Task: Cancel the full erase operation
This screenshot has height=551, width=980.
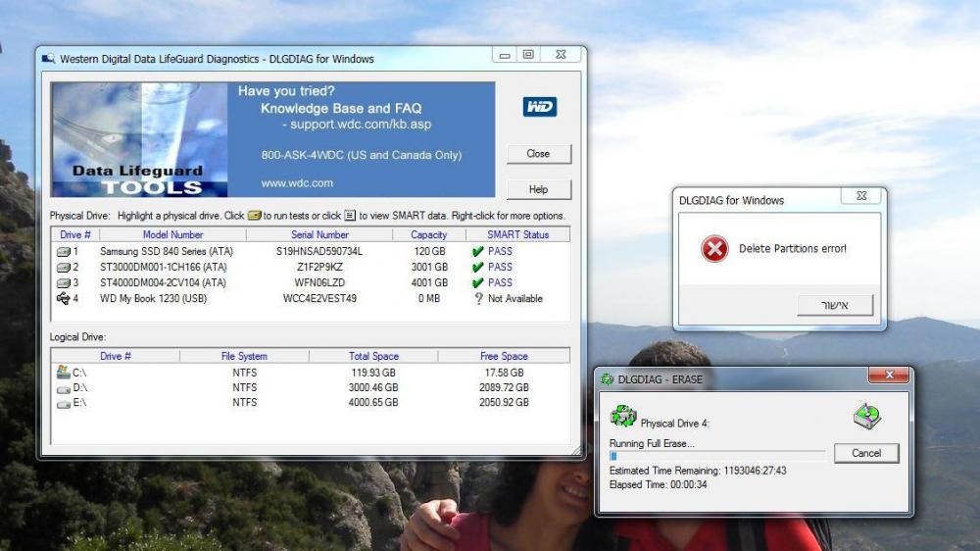Action: pos(866,453)
